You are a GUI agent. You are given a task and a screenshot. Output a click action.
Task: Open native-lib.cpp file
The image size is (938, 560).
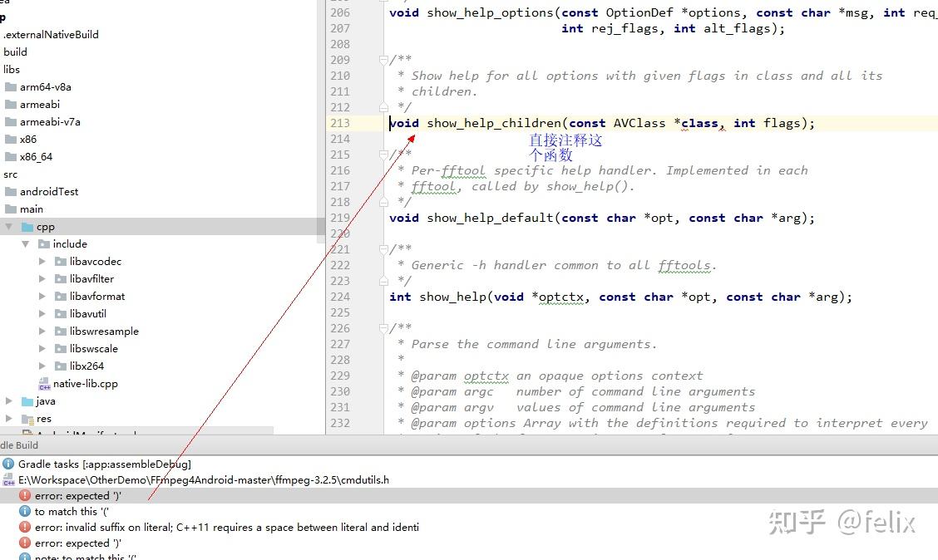pyautogui.click(x=86, y=384)
